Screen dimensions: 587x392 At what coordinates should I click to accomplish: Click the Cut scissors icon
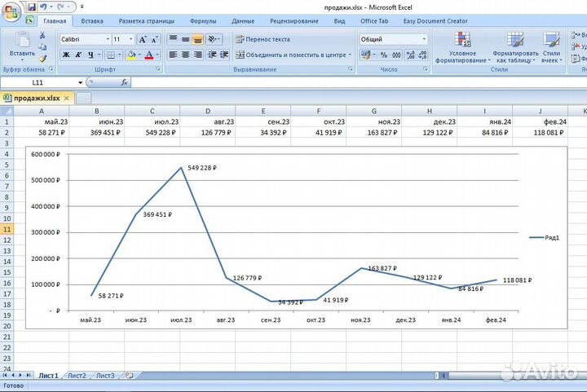[42, 35]
